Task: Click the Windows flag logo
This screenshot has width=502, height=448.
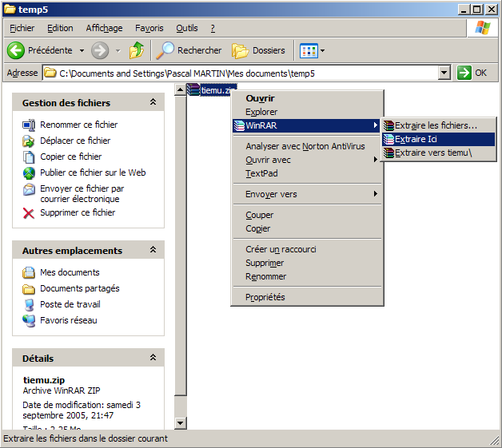Action: click(483, 28)
